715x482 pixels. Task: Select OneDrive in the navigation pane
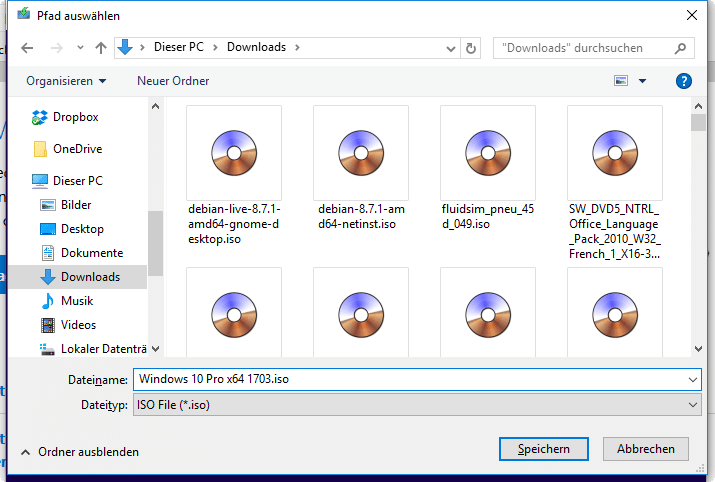[78, 149]
